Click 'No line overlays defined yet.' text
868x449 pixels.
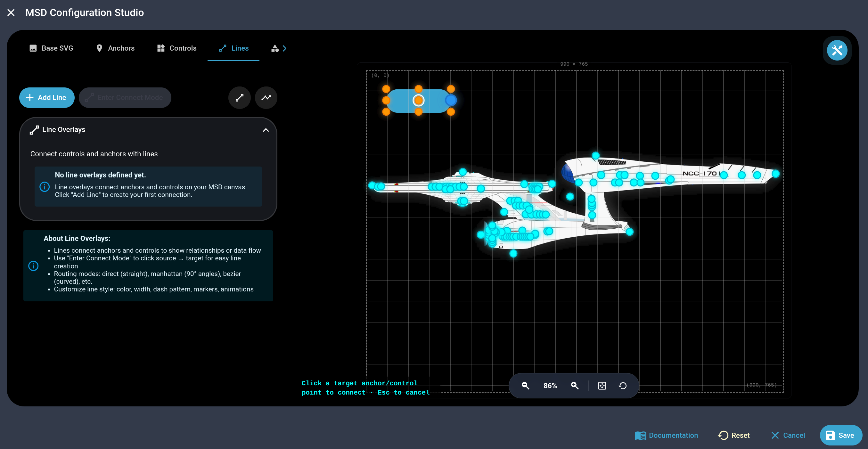click(101, 175)
